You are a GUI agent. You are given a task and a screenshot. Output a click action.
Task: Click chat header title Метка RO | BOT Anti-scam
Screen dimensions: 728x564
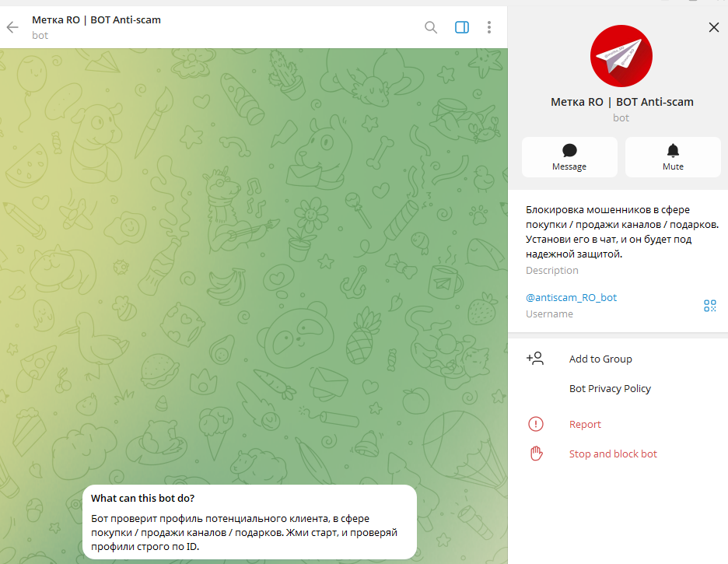(x=96, y=20)
